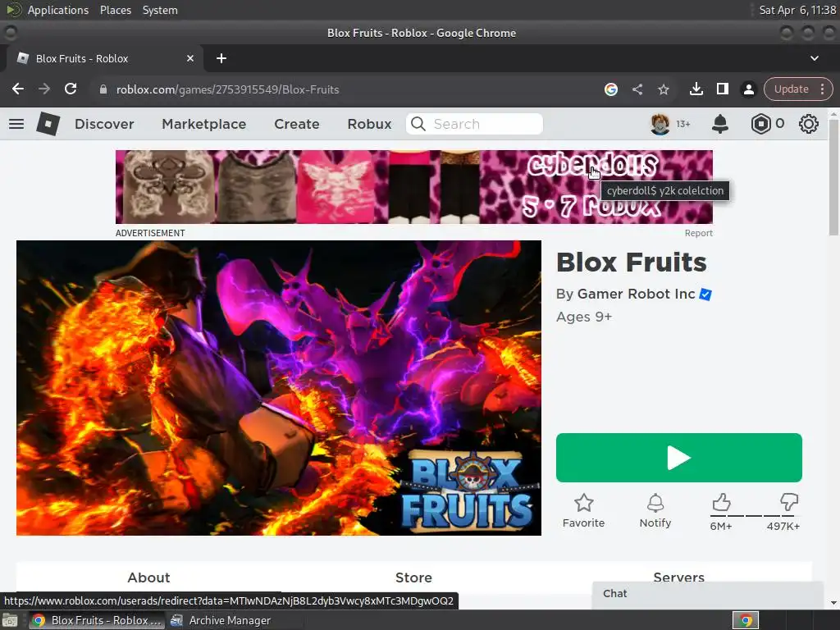Click the page vertical scrollbar

coord(833,177)
